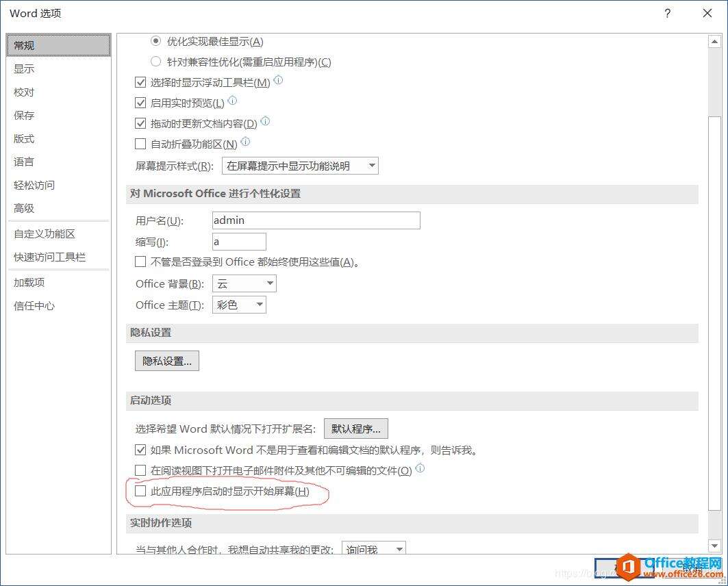The height and width of the screenshot is (586, 728).
Task: Click the vertical scrollbar thumb
Action: (x=714, y=312)
